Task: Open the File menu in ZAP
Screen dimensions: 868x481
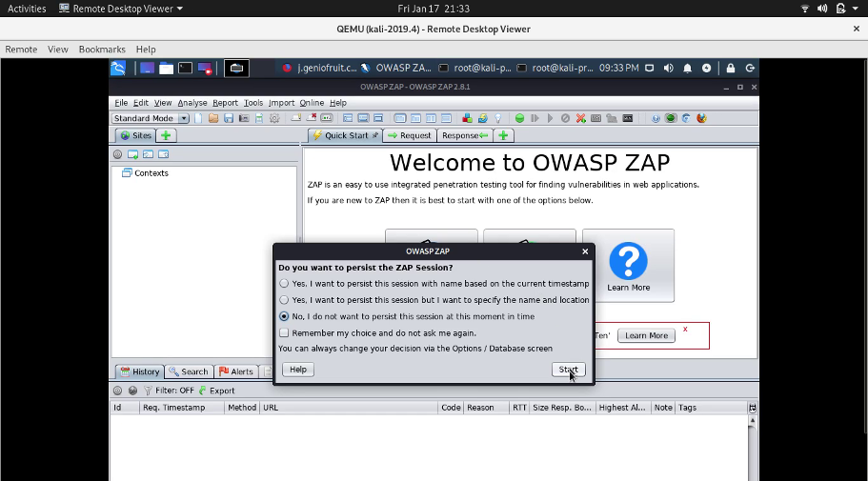Action: (x=121, y=103)
